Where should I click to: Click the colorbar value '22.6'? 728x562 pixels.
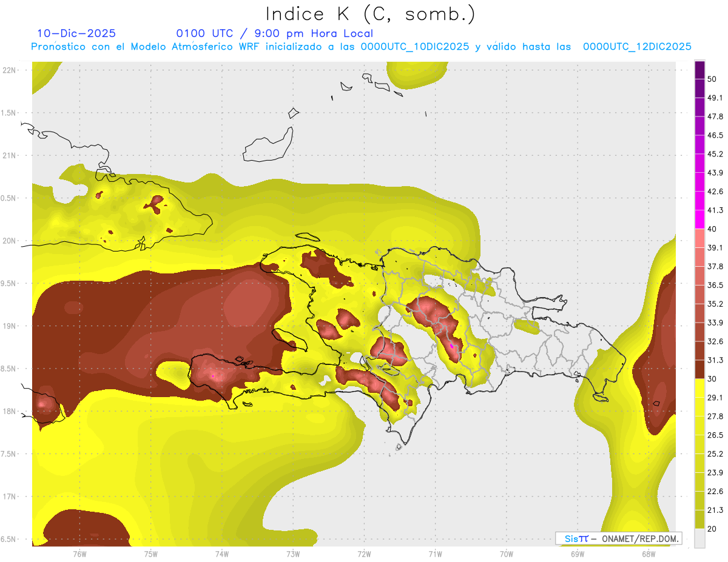click(x=715, y=492)
